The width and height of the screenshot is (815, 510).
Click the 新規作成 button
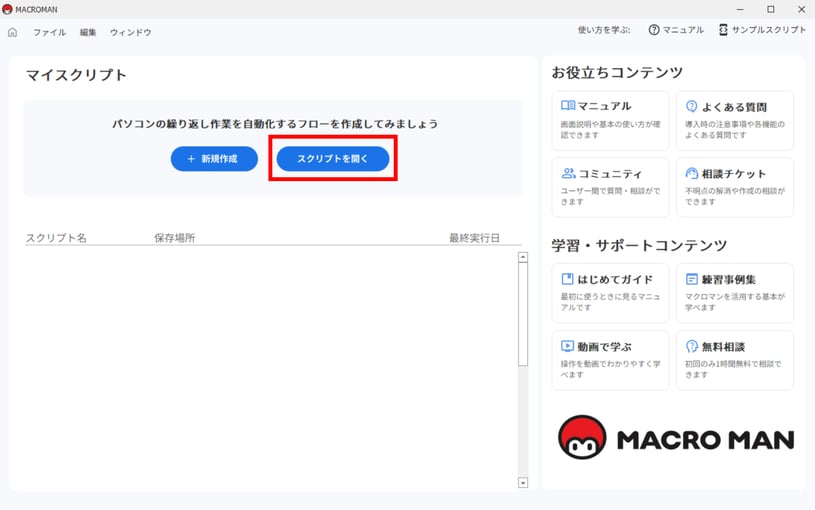214,159
